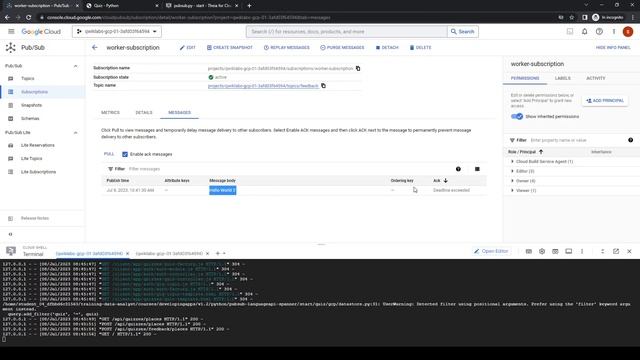Expand the Viewer role row
This screenshot has height=360, width=640.
512,190
